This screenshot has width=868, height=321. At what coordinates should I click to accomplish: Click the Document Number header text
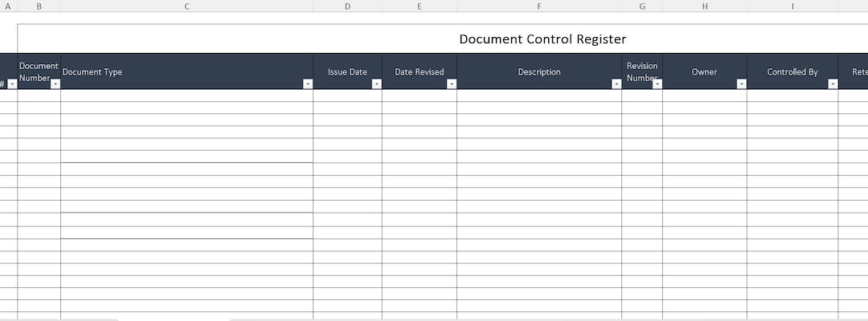point(39,72)
